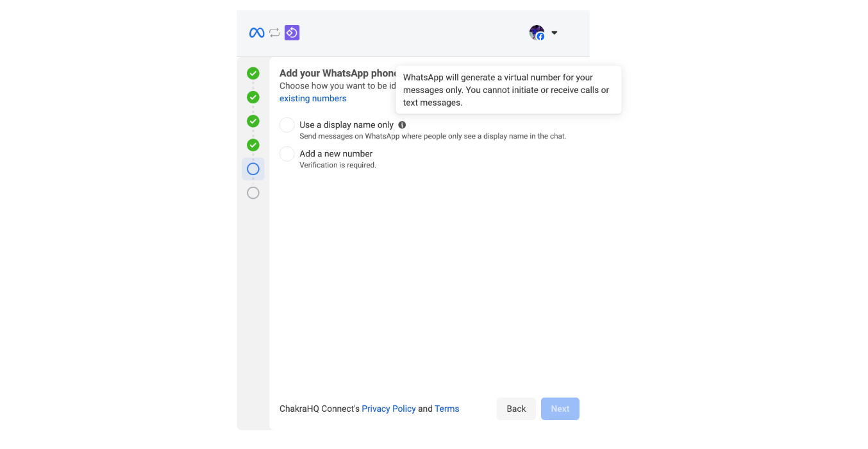Click the fourth completed step checkmark
Screen dimensions: 868x449
[x=253, y=145]
